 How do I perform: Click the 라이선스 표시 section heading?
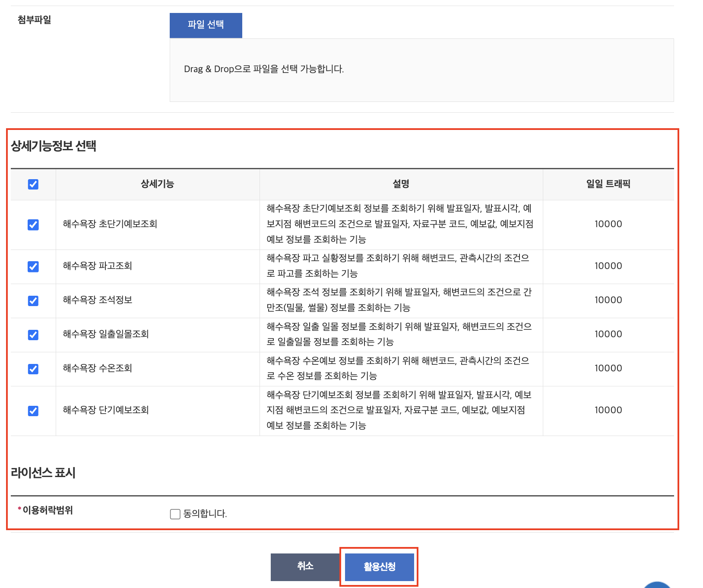(x=43, y=473)
